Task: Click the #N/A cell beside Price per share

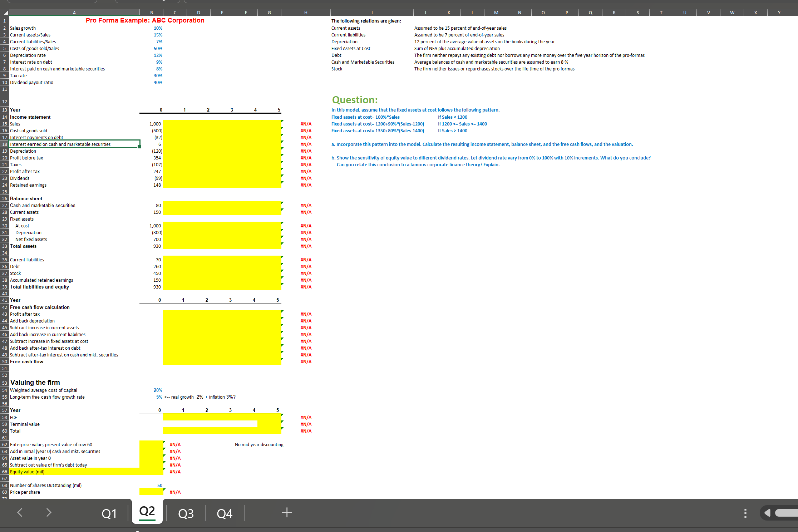Action: click(175, 492)
